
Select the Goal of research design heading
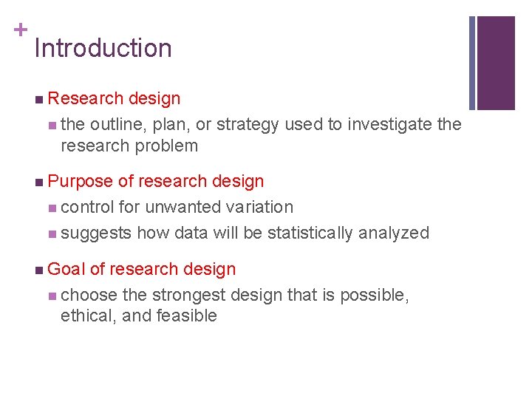click(x=141, y=269)
